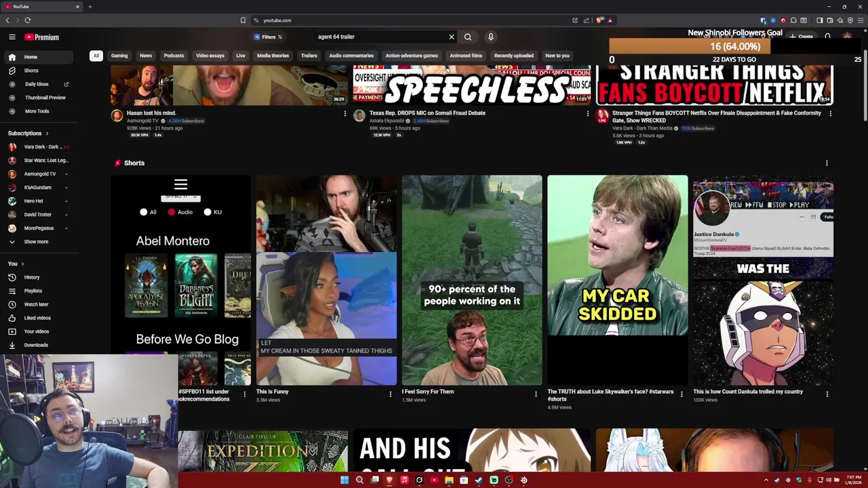Open options for I Feel Sorry For Them
Screen dimensions: 868x488
tap(536, 394)
